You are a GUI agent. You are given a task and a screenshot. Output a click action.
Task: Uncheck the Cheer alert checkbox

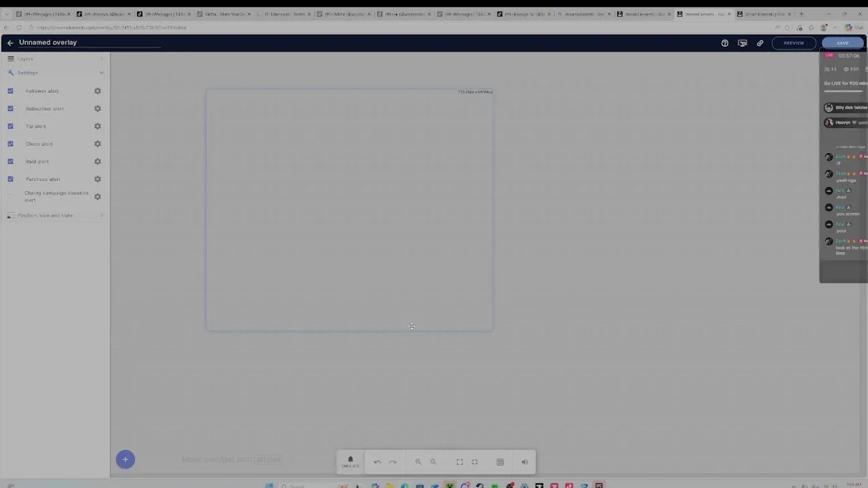coord(10,144)
